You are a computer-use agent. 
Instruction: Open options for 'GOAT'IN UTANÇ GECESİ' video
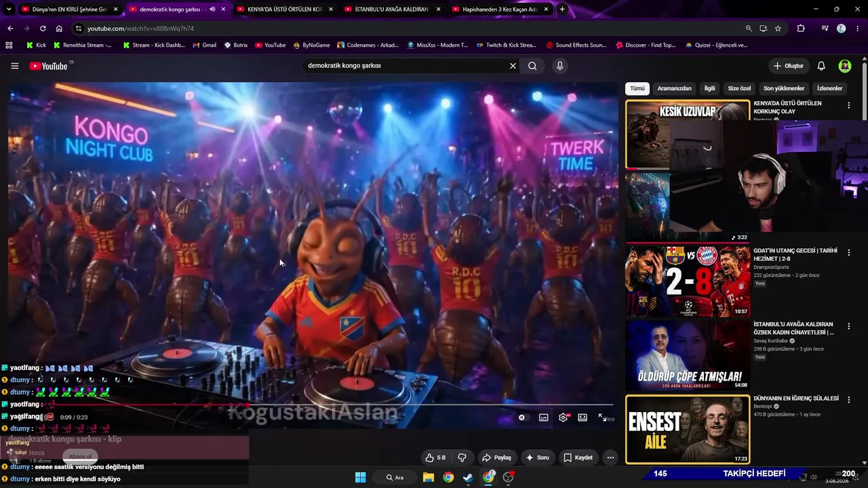[x=848, y=252]
